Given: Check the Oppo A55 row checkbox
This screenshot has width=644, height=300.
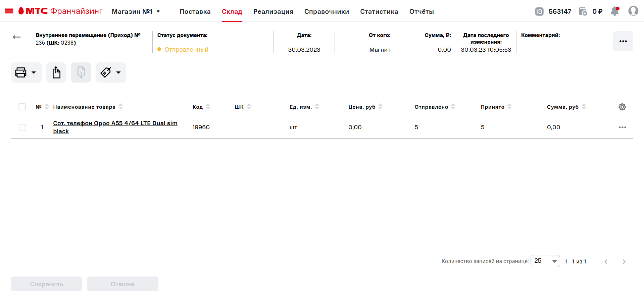Looking at the screenshot, I should (22, 128).
